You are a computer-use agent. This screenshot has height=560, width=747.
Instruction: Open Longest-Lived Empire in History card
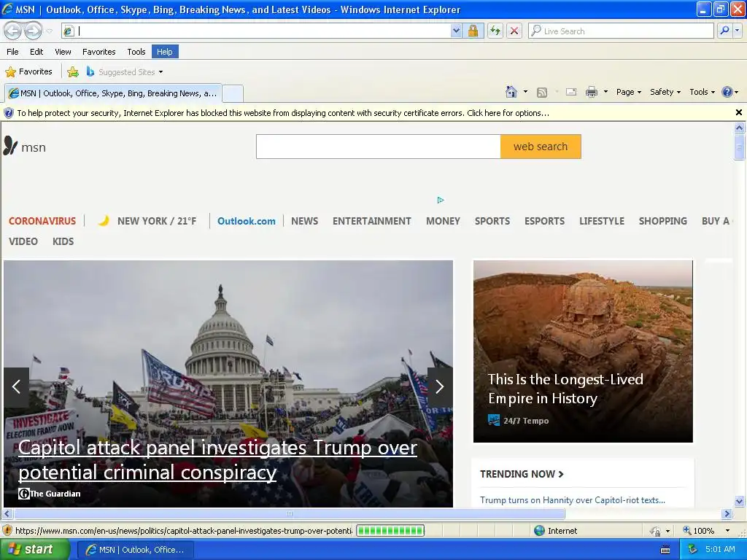coord(583,351)
